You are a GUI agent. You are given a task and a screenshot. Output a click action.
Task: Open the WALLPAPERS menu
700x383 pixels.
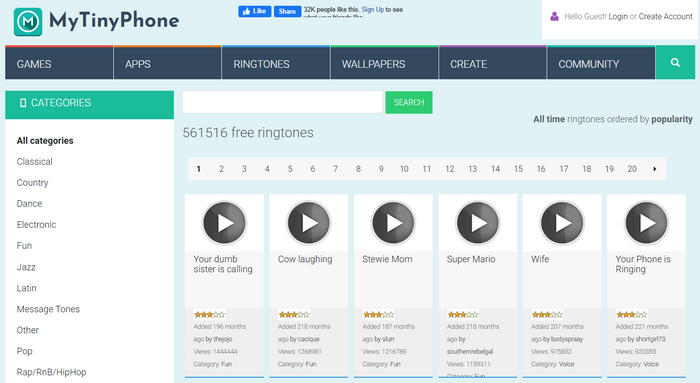pos(384,63)
